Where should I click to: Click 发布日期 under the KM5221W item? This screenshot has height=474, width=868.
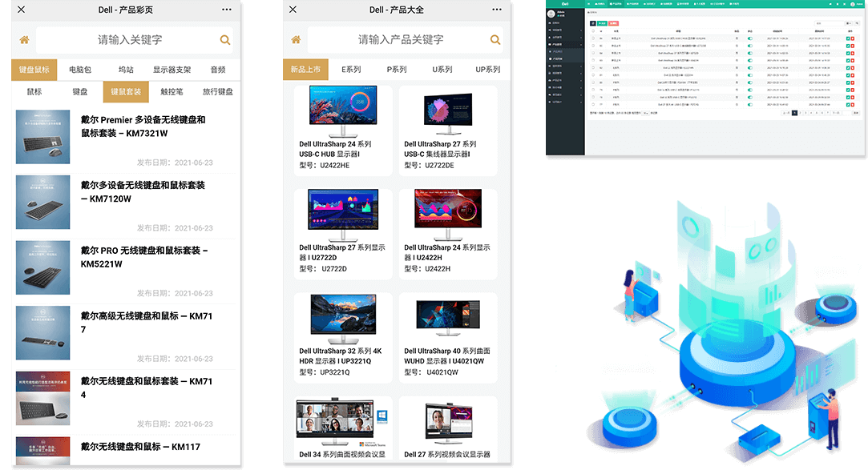point(175,293)
